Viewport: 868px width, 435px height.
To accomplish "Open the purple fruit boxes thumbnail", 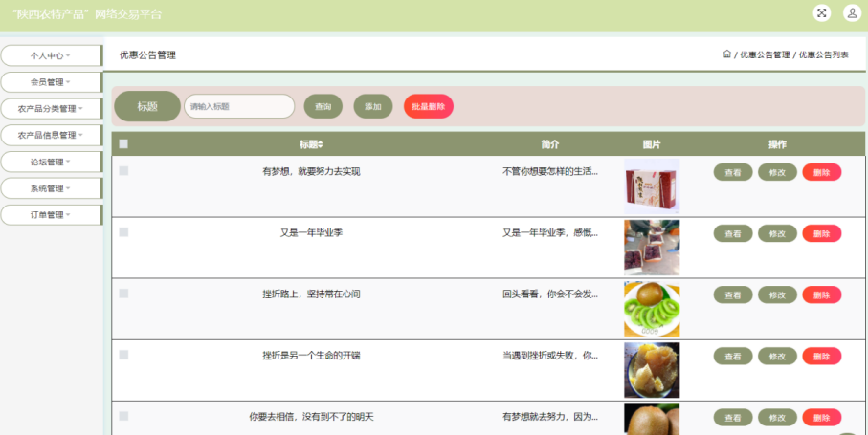I will point(652,248).
